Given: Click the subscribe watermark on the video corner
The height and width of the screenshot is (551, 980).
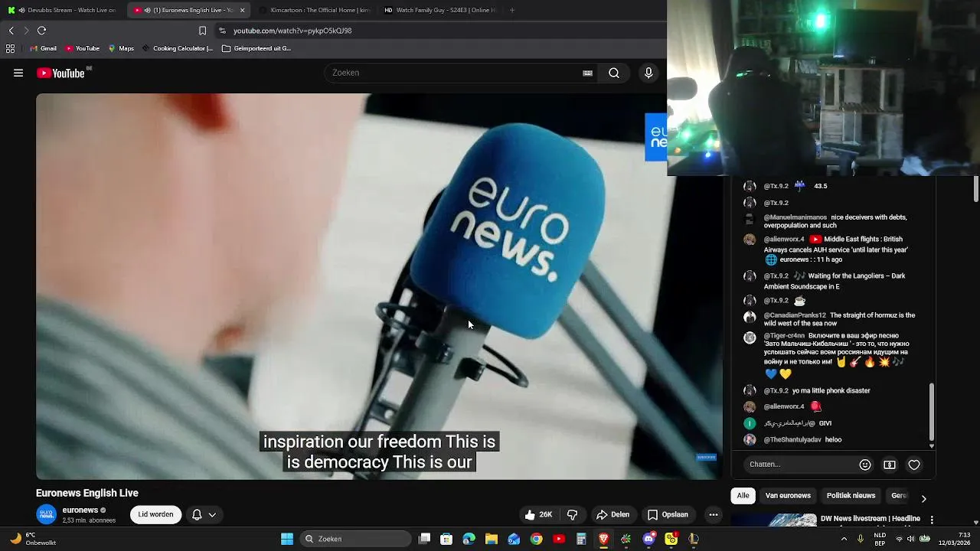Looking at the screenshot, I should [x=706, y=458].
